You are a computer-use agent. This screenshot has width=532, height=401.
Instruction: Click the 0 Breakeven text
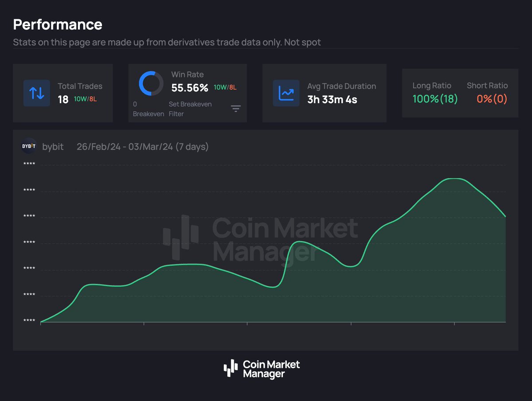click(x=148, y=109)
